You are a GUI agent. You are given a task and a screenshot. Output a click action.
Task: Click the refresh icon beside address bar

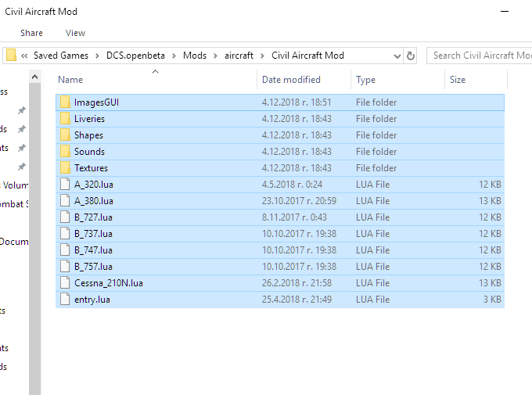411,56
